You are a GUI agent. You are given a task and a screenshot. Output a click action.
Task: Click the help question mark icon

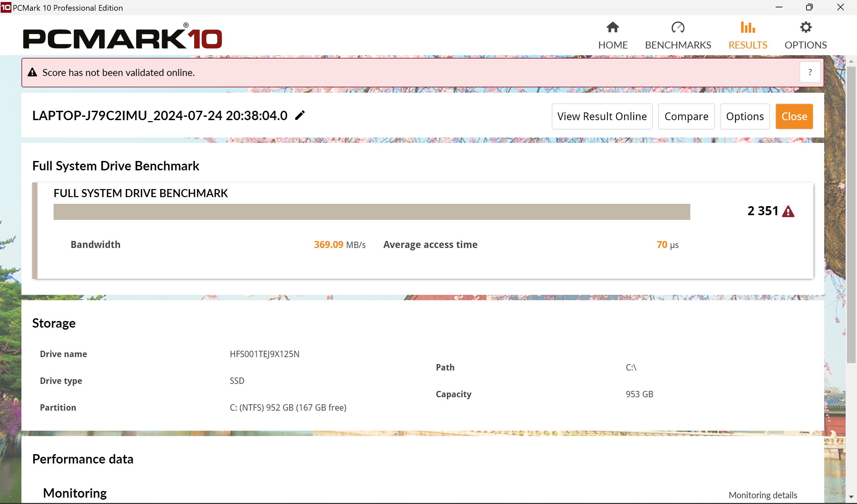point(810,72)
